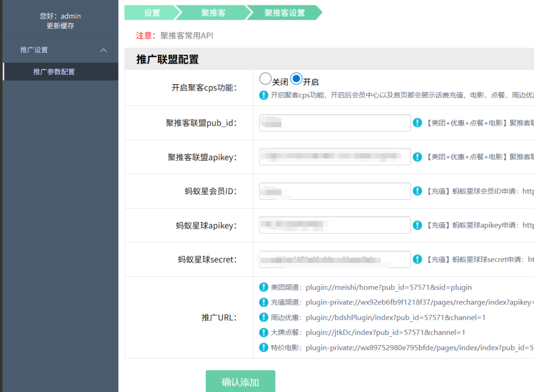Screen dimensions: 534x392
Task: Click the warning icon next to 聚推客联盟pub_id field
Action: pyautogui.click(x=418, y=123)
